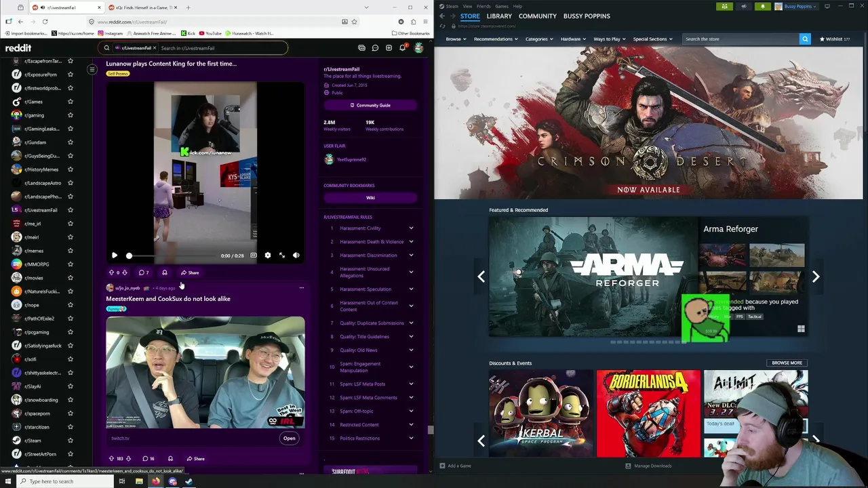868x488 pixels.
Task: Open Windows taskbar search box
Action: (x=64, y=481)
